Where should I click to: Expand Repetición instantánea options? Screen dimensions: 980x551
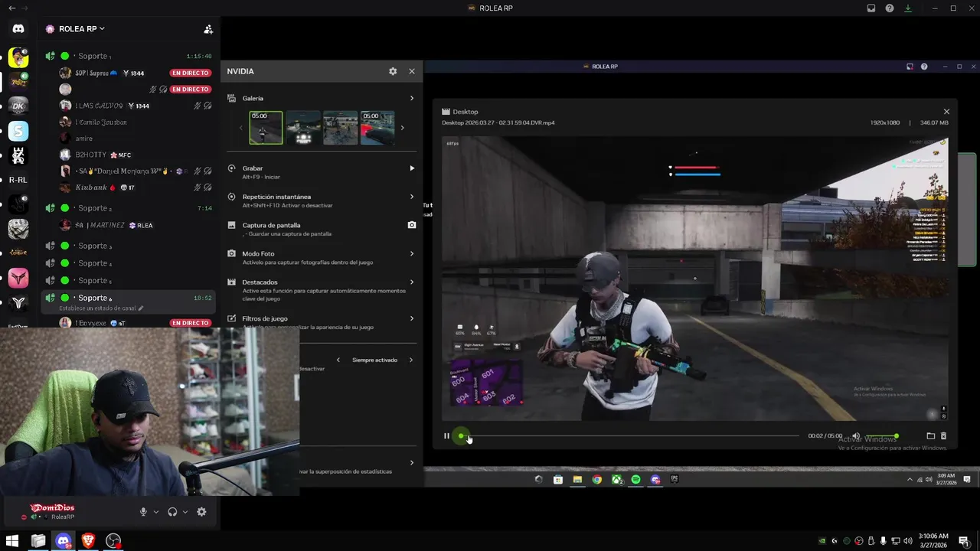click(411, 197)
